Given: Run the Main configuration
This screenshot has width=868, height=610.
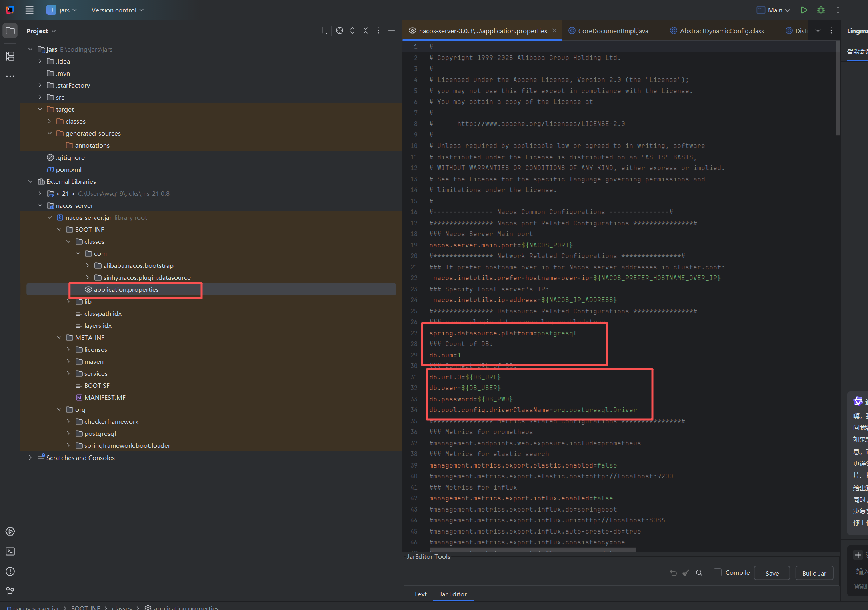Looking at the screenshot, I should tap(804, 10).
